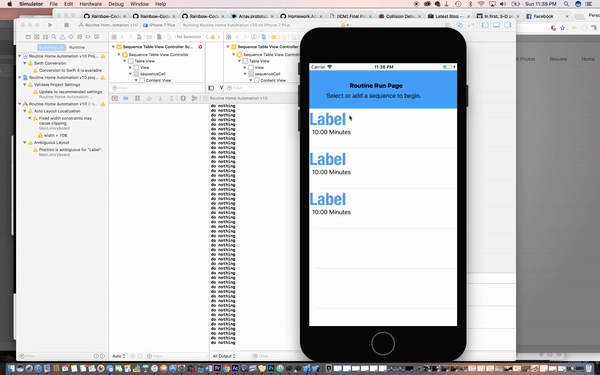Screen dimensions: 600x375
Task: Click the Home link on the background webpage
Action: 588,59
